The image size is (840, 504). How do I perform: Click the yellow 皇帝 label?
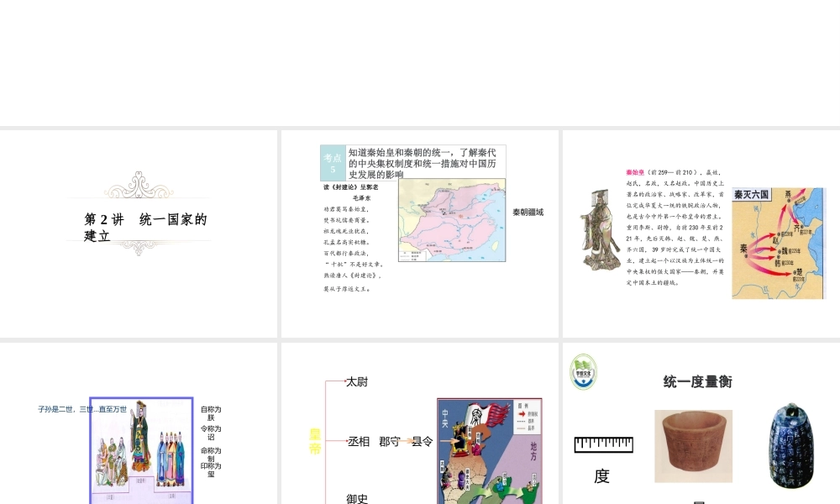click(x=315, y=441)
